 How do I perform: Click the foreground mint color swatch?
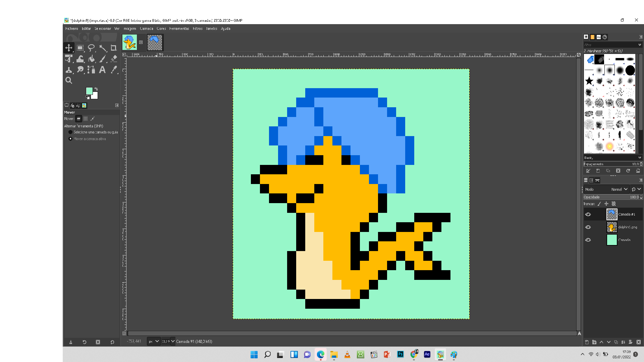click(89, 91)
